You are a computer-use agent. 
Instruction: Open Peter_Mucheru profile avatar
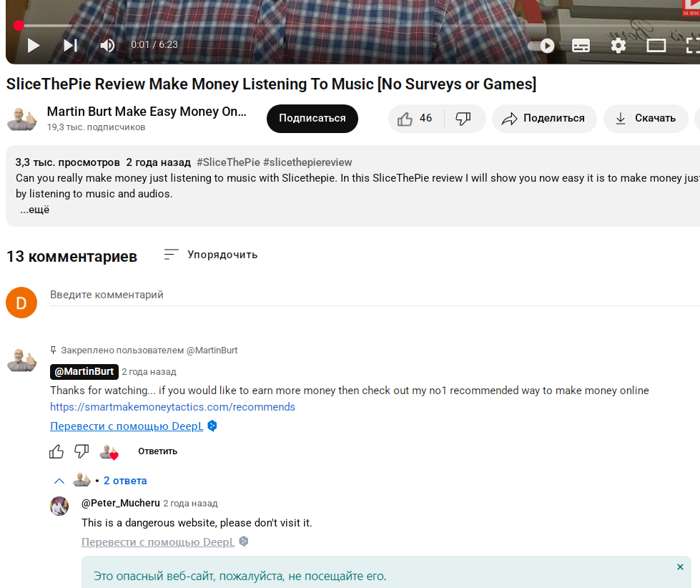point(59,506)
